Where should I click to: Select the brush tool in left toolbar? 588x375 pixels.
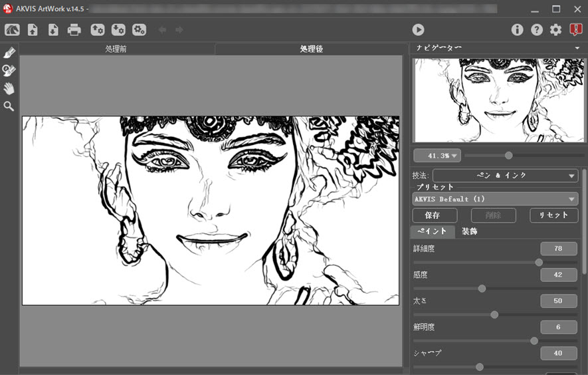[x=9, y=53]
